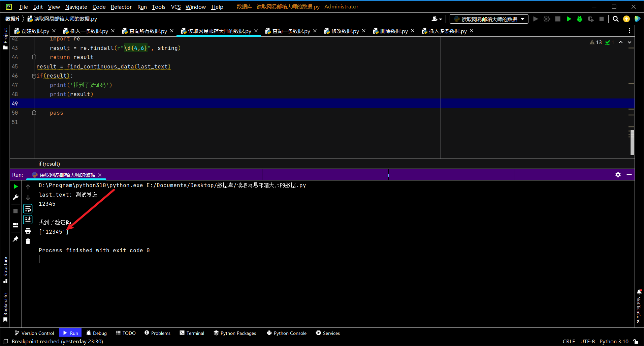Open the Services tool window
Image resolution: width=644 pixels, height=346 pixels.
328,333
